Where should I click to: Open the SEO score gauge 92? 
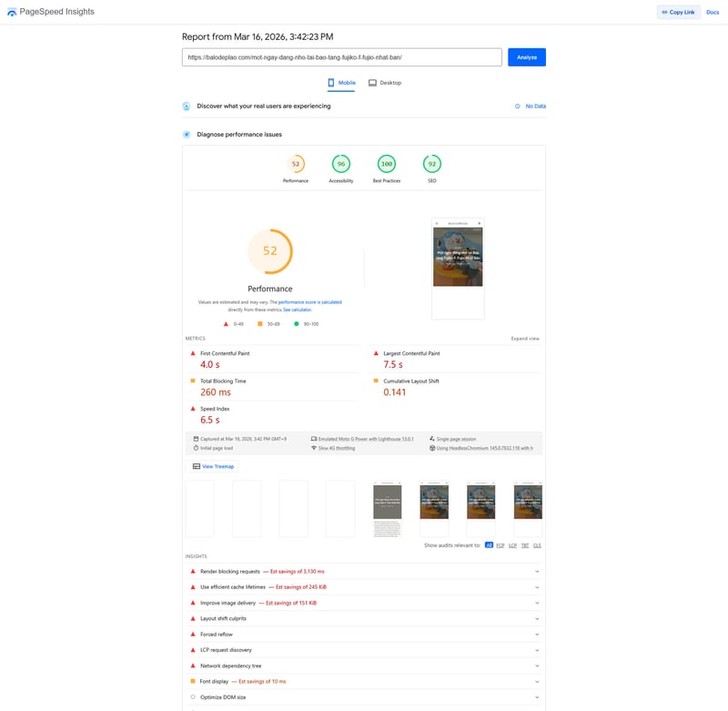[432, 165]
